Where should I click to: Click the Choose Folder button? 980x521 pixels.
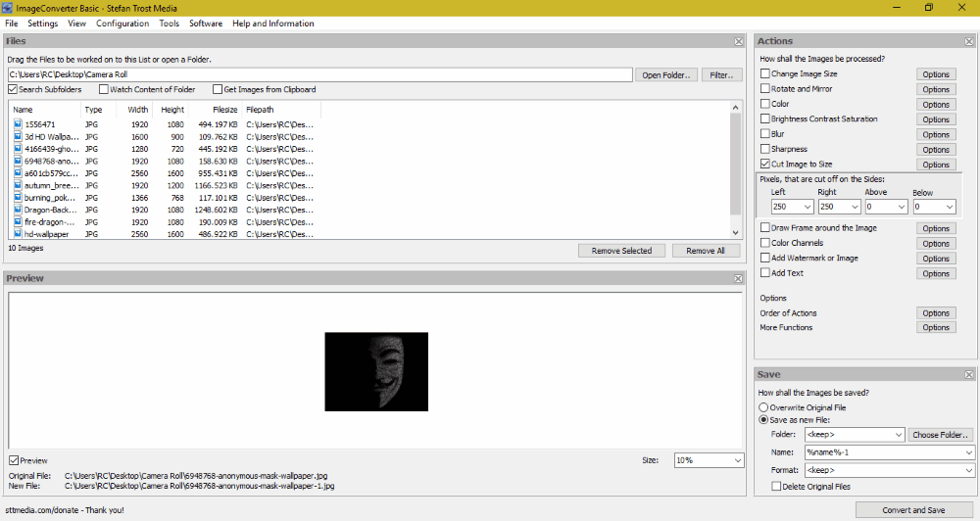941,435
